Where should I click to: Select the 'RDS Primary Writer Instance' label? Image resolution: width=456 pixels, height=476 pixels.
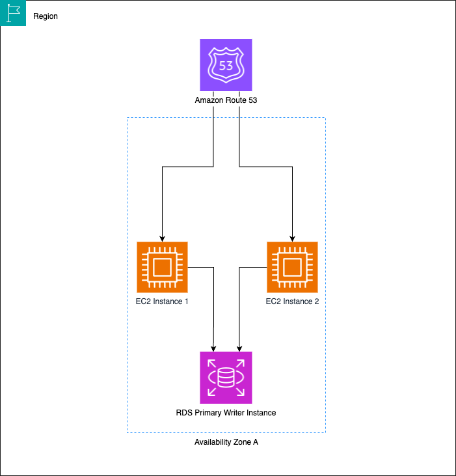[226, 413]
